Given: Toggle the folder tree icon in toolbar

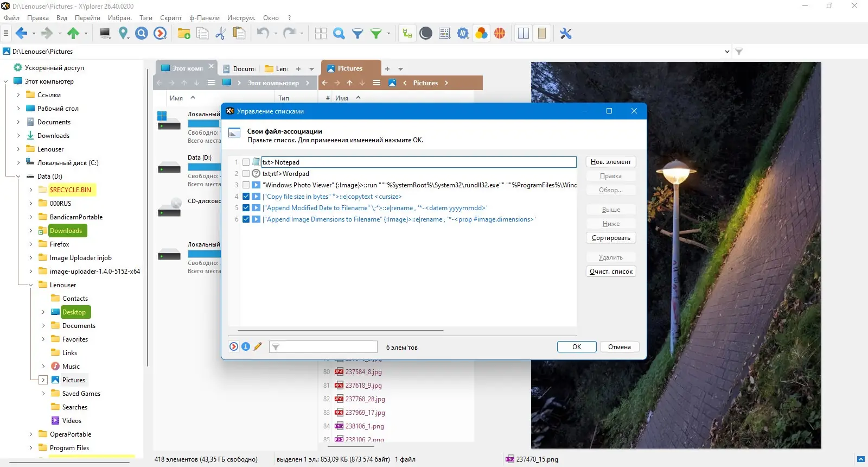Looking at the screenshot, I should point(407,34).
